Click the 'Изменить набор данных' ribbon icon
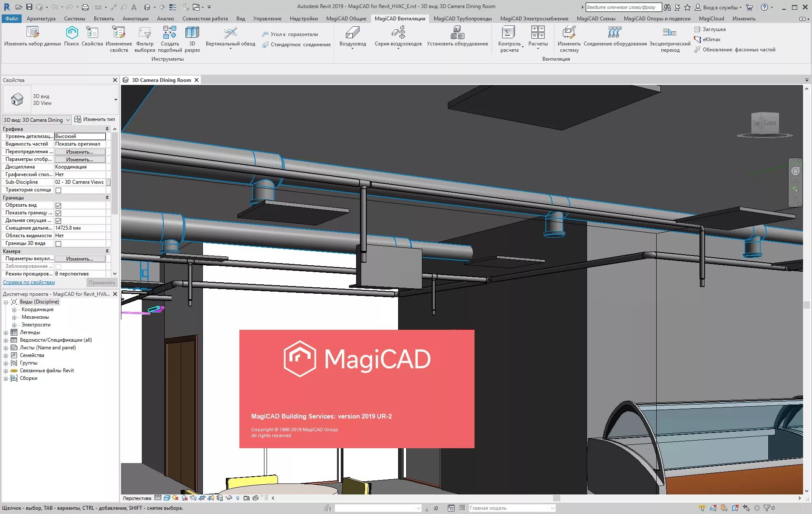This screenshot has height=514, width=812. coord(33,33)
